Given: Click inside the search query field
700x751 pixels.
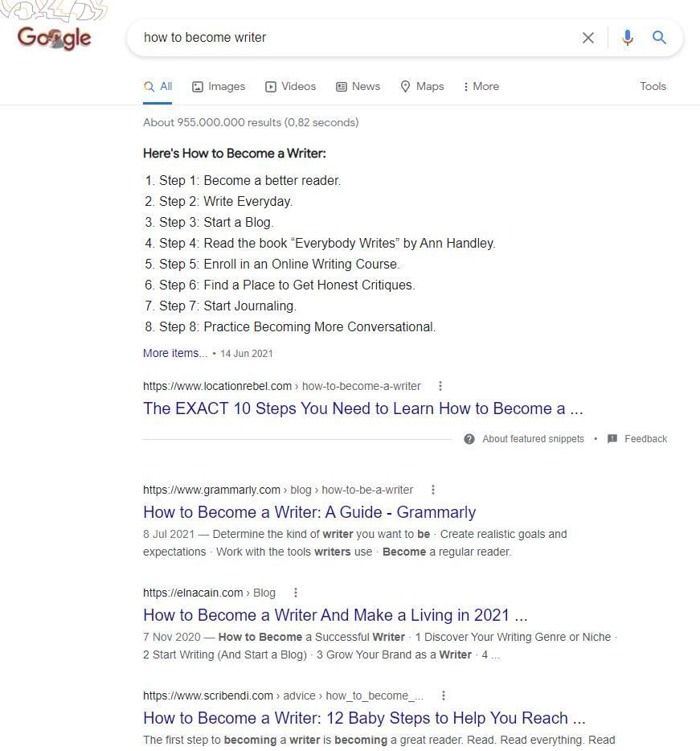Looking at the screenshot, I should tap(354, 37).
